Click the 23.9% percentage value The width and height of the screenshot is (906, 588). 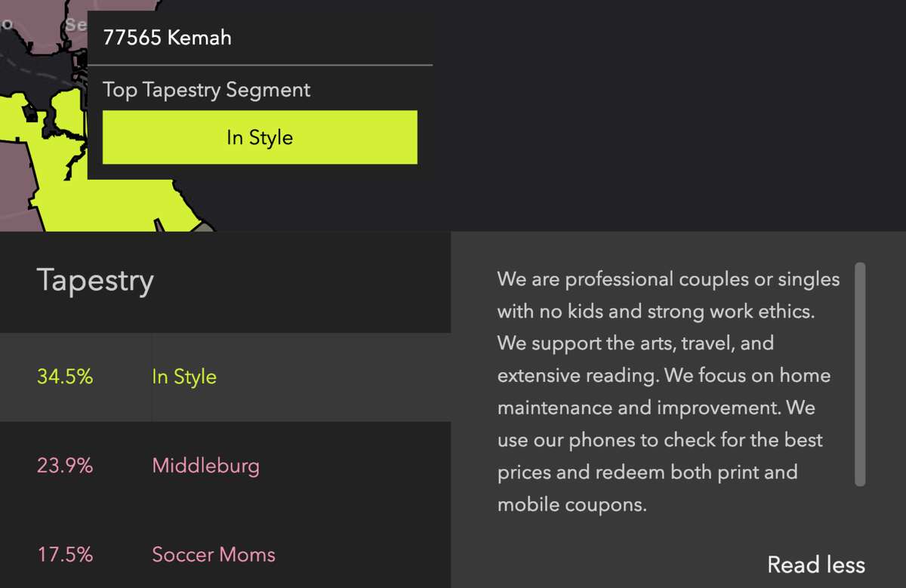[x=65, y=466]
